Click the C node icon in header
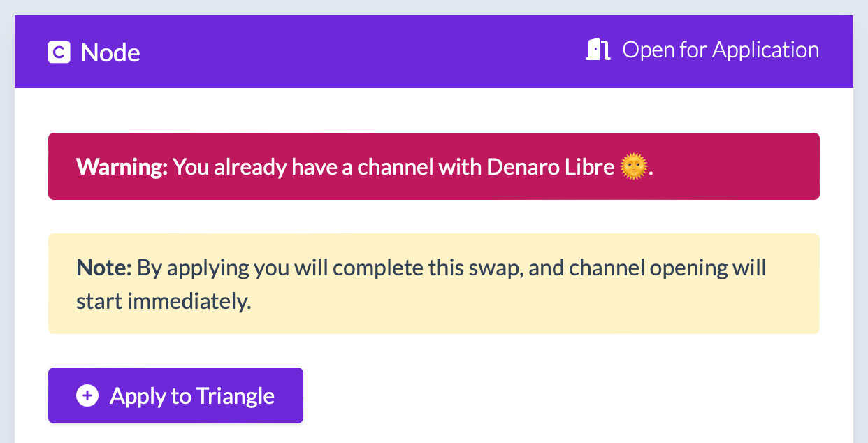868x443 pixels. [x=59, y=52]
